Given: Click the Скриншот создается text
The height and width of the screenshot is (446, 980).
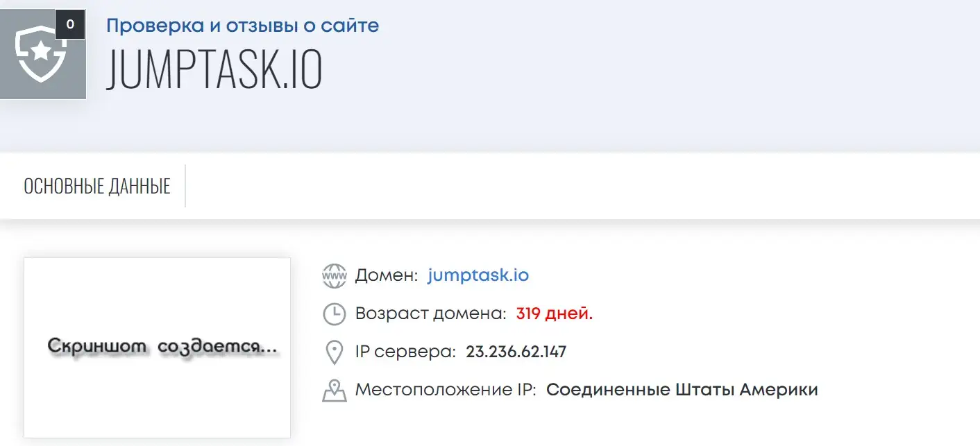Looking at the screenshot, I should (x=162, y=346).
